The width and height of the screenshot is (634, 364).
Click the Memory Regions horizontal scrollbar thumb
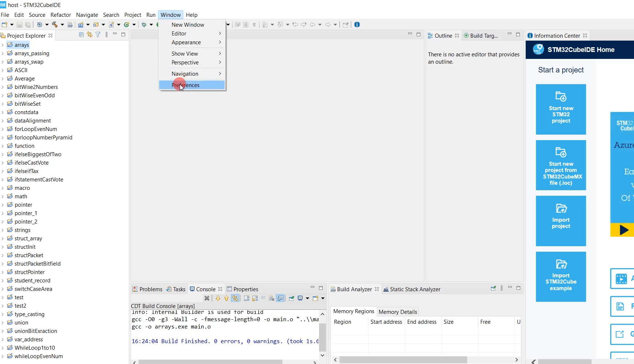403,360
